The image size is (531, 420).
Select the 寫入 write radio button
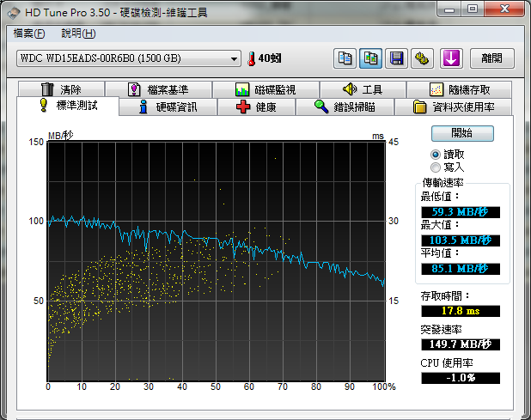[435, 167]
